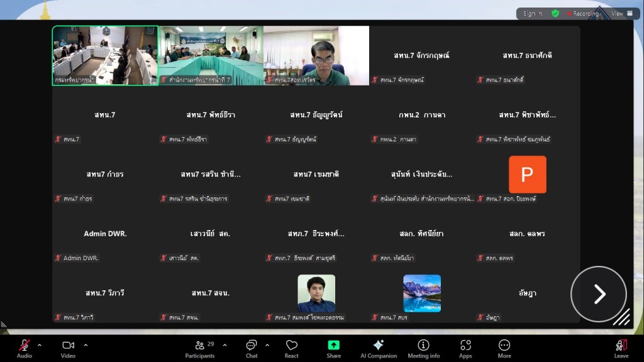
Task: Click muted mic icon on สลก. ดลพร tile
Action: click(480, 258)
